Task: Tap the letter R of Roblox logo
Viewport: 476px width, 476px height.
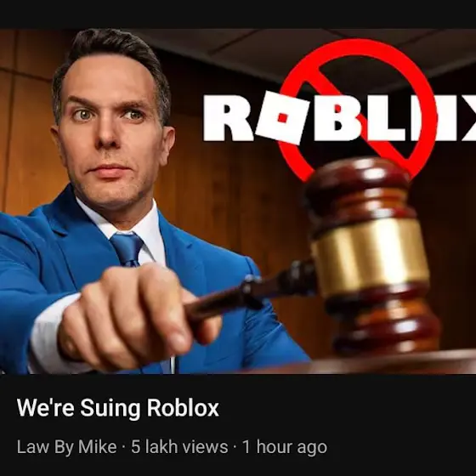Action: pos(228,118)
